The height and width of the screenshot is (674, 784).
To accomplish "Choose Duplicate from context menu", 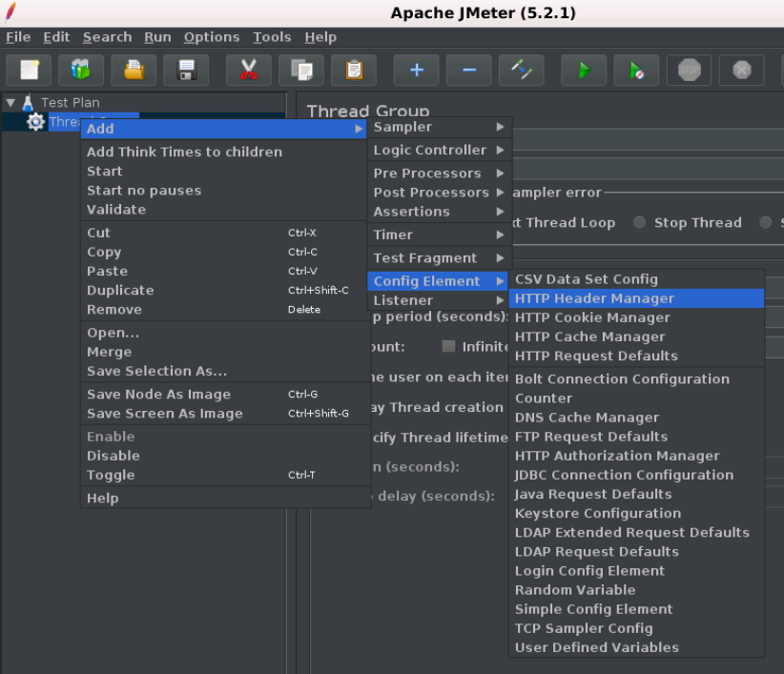I will click(x=225, y=290).
